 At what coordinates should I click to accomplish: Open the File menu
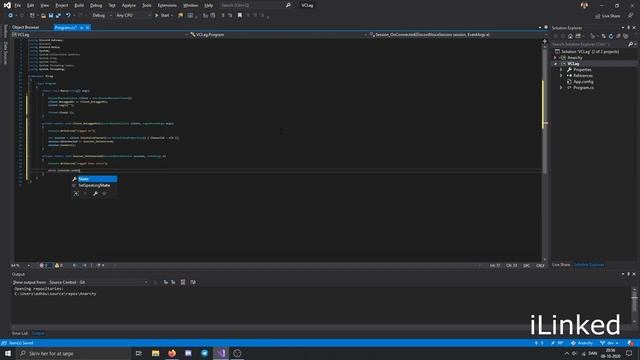[x=18, y=5]
